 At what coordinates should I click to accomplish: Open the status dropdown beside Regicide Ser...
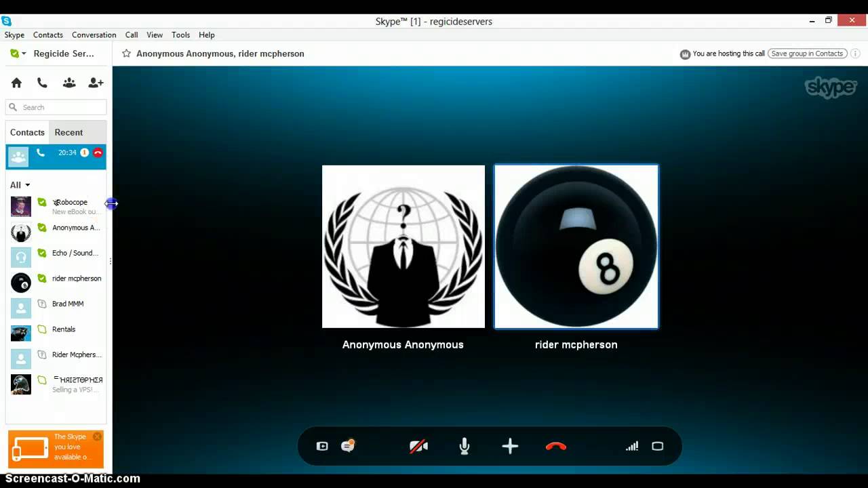tap(24, 54)
